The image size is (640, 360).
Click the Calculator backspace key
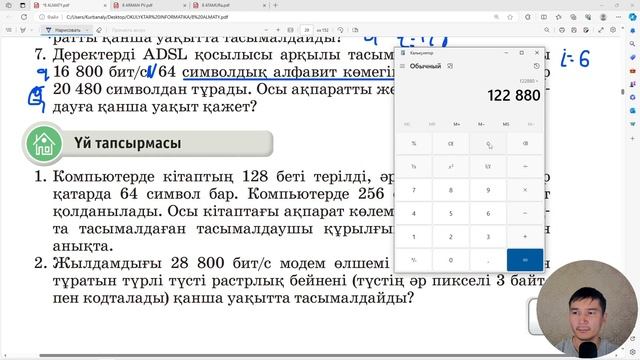(525, 144)
